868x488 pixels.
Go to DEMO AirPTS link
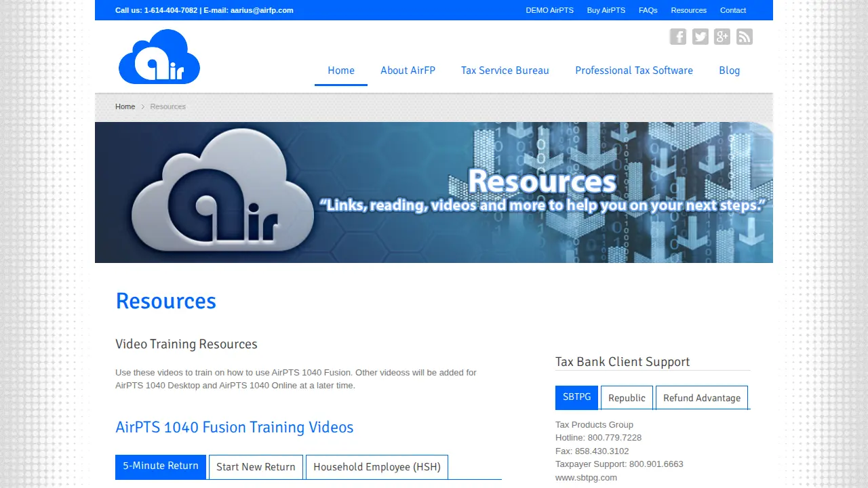550,10
